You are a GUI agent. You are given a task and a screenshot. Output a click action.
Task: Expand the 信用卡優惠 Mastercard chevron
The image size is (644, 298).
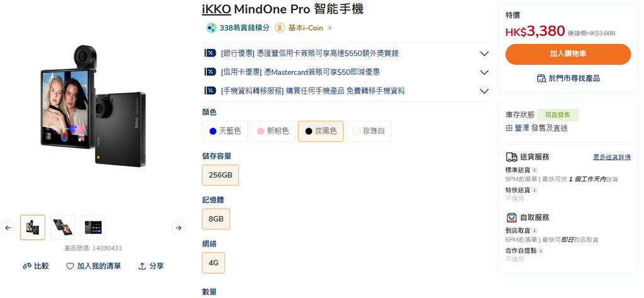coord(484,72)
